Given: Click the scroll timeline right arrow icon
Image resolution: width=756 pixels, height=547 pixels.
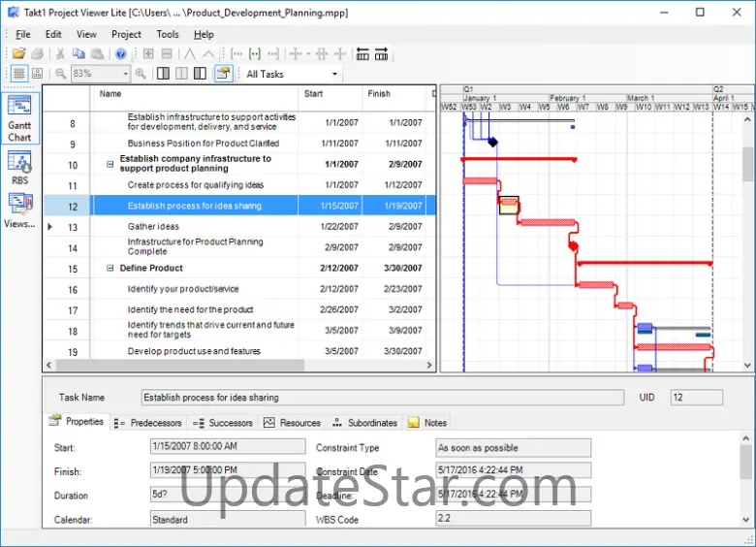Looking at the screenshot, I should point(381,54).
